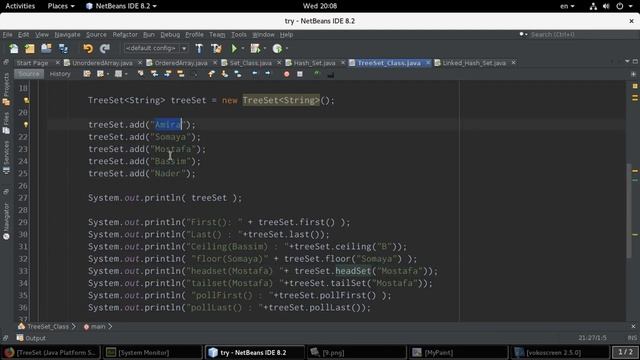This screenshot has height=360, width=640.
Task: Click the Debug Project icon
Action: [x=255, y=49]
